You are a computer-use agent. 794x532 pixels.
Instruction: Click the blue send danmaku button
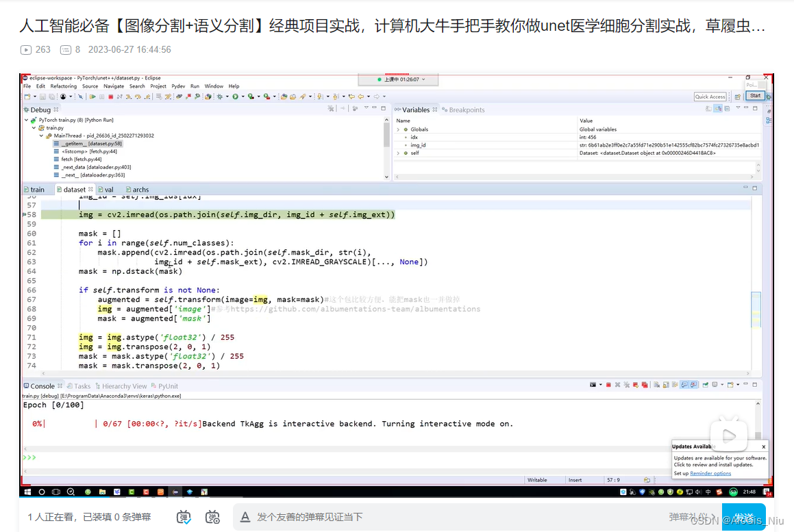tap(744, 518)
